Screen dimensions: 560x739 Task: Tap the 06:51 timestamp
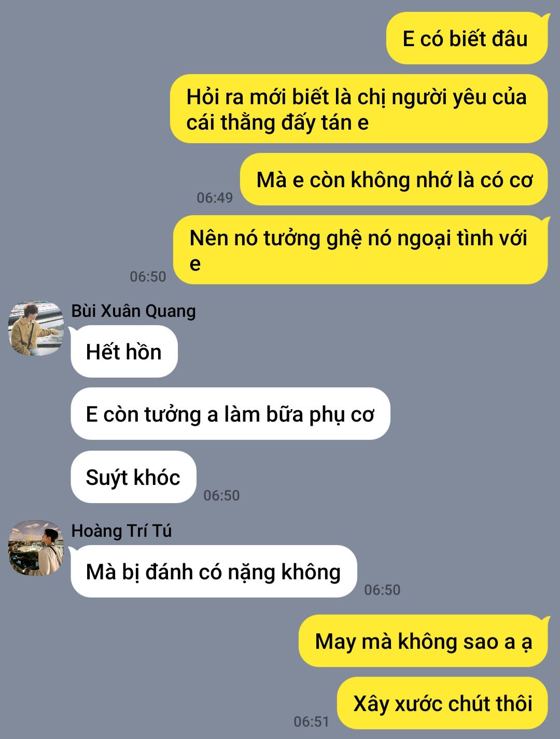tap(311, 721)
